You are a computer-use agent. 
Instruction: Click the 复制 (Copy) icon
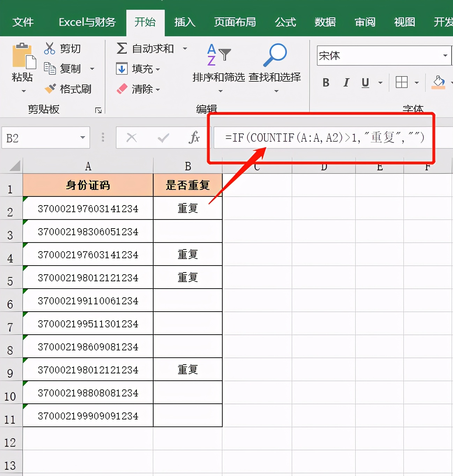coord(50,69)
